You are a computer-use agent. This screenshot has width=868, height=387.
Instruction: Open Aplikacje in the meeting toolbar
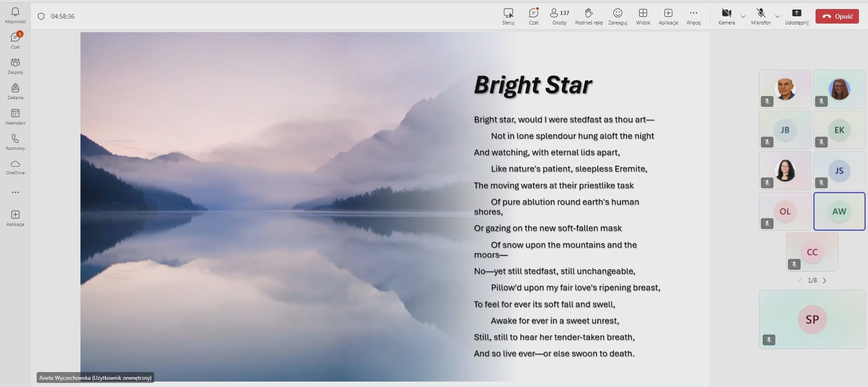(x=668, y=16)
